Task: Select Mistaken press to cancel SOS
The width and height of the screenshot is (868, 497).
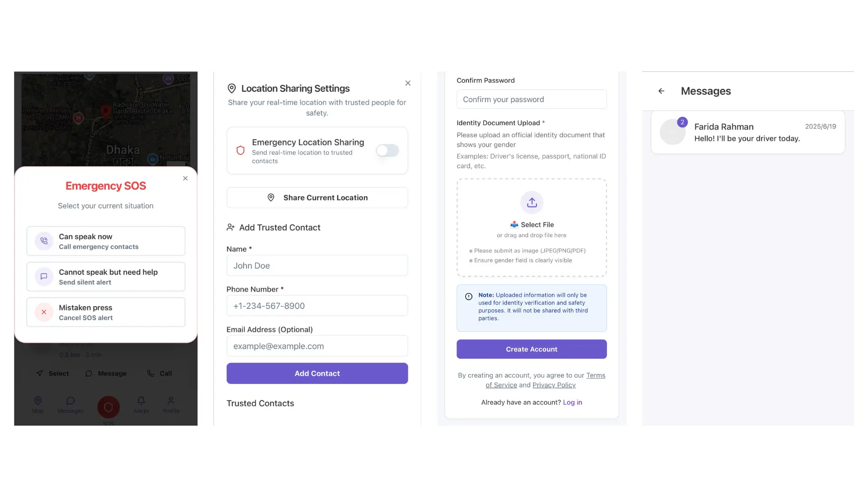Action: 106,312
